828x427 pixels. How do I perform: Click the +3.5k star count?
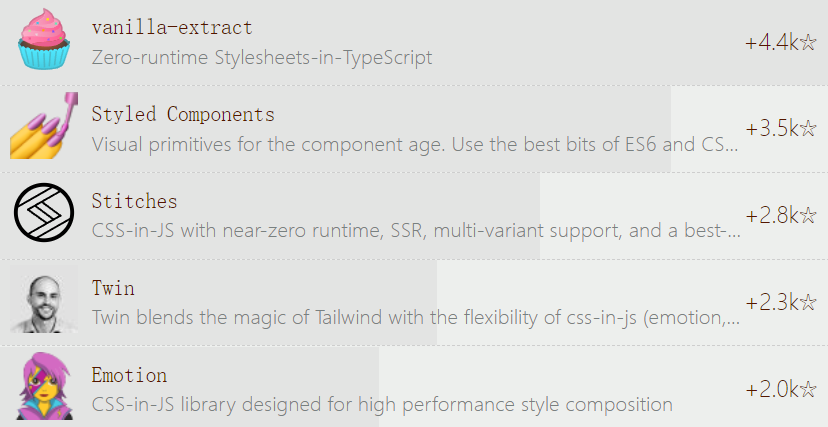tap(780, 129)
